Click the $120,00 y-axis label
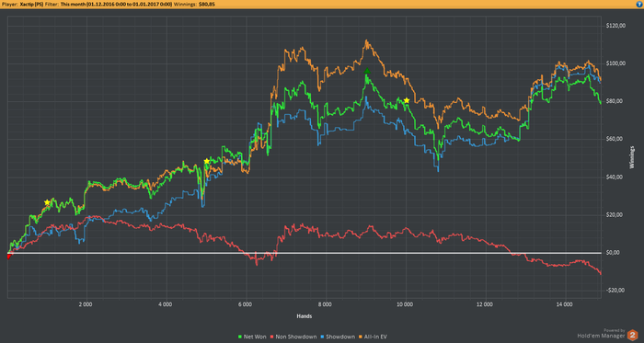 615,26
